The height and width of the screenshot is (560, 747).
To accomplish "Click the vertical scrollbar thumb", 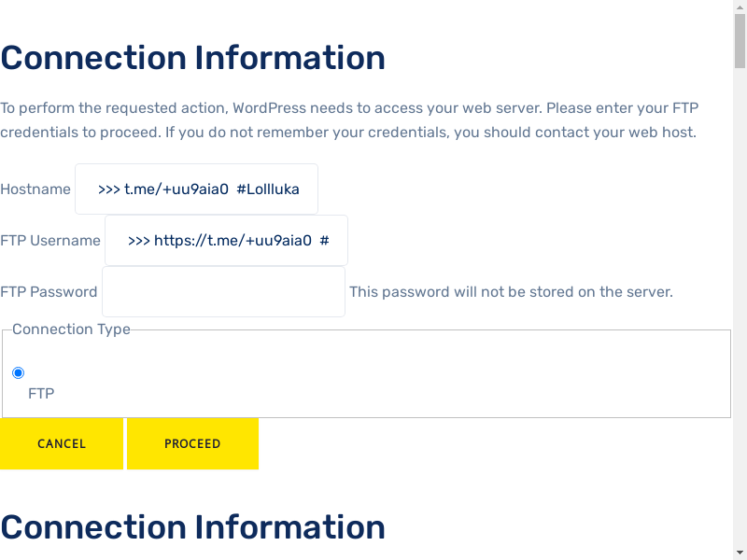I will tap(740, 42).
